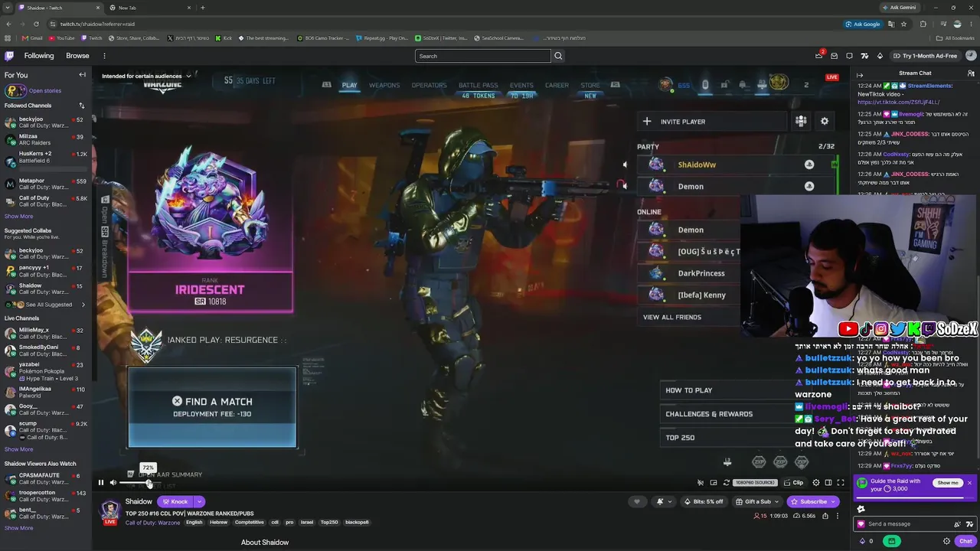Image resolution: width=980 pixels, height=551 pixels.
Task: Open the Call of Duty: Warzone category link
Action: (x=152, y=523)
